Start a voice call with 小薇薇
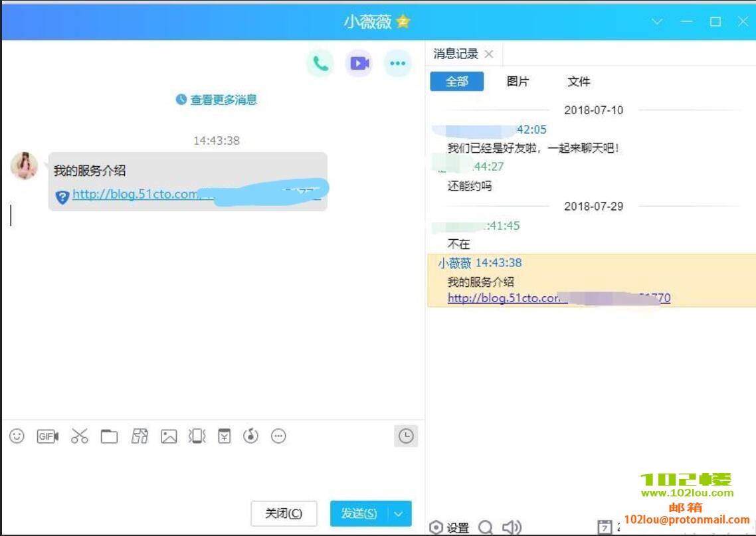The width and height of the screenshot is (756, 536). [x=320, y=63]
